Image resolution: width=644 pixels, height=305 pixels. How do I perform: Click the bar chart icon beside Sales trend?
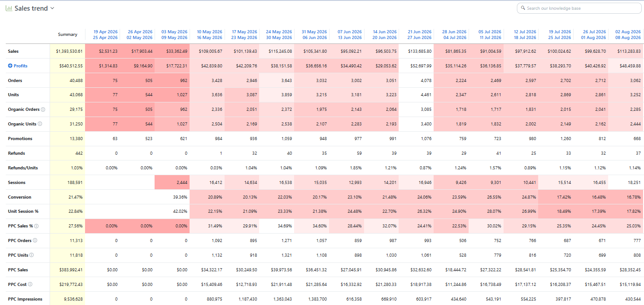coord(9,8)
